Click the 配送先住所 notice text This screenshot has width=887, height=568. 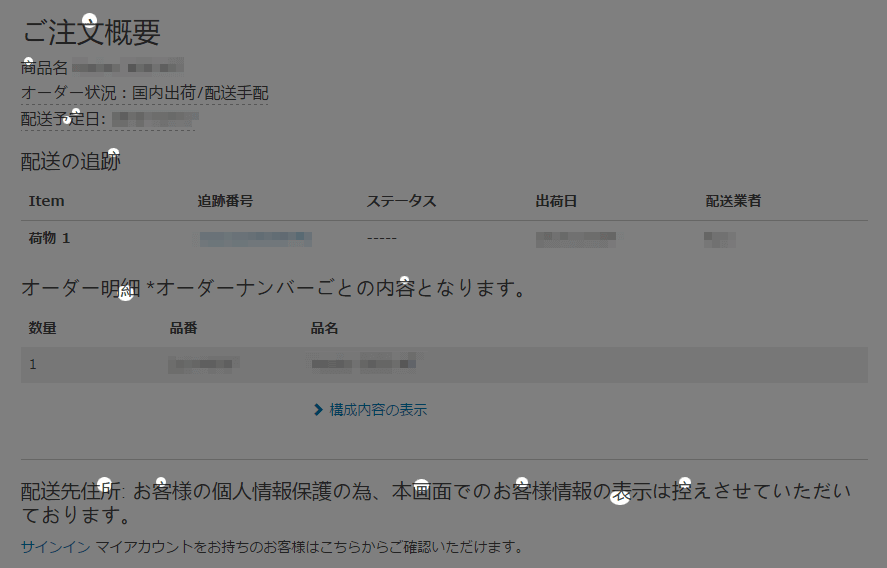point(435,503)
